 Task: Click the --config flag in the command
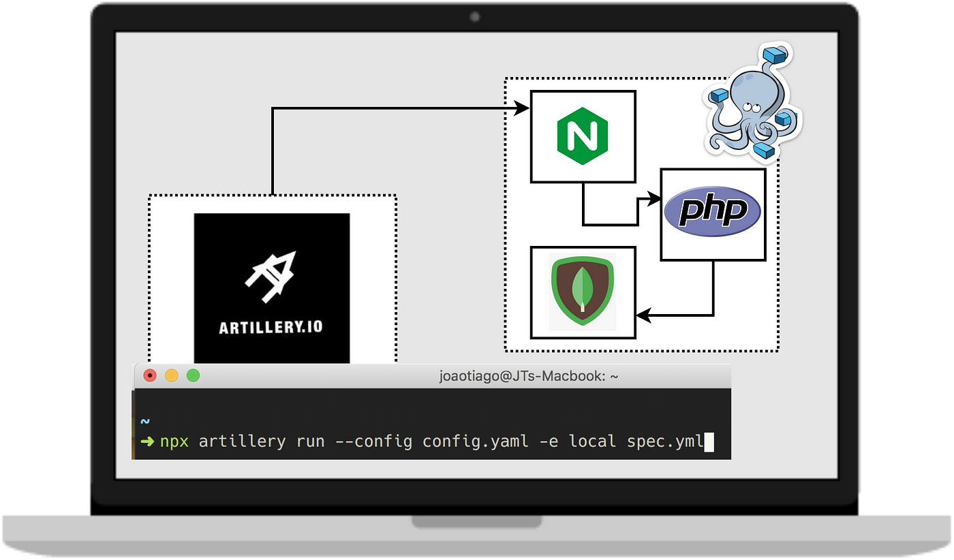pyautogui.click(x=373, y=441)
